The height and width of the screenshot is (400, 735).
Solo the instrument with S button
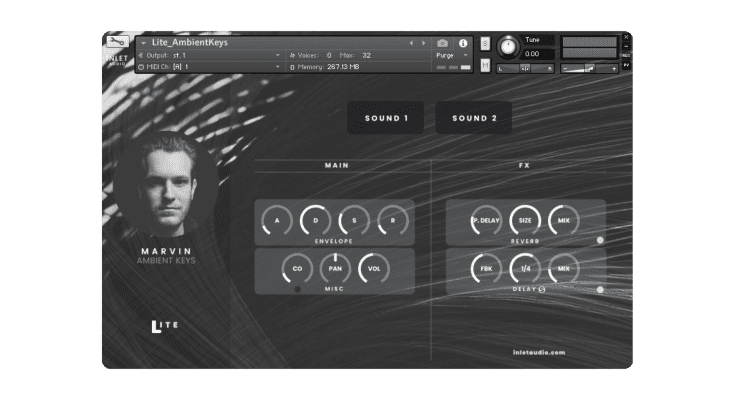[485, 44]
